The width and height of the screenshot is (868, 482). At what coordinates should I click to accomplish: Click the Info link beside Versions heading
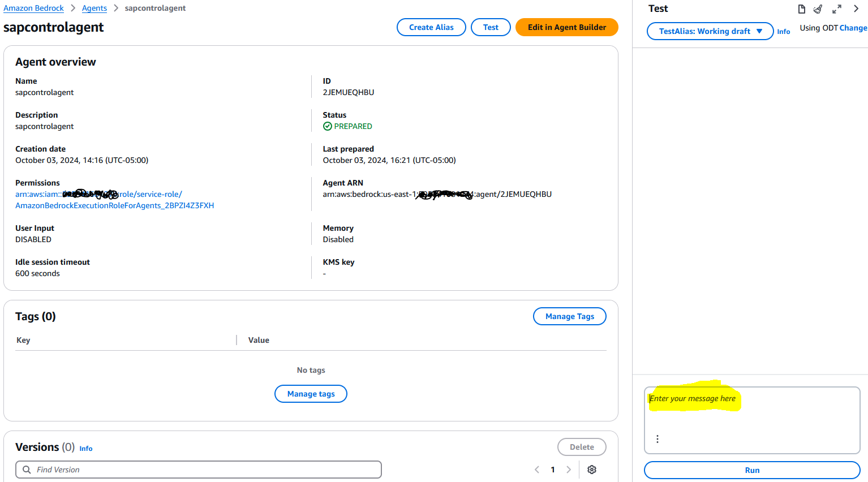pyautogui.click(x=86, y=449)
